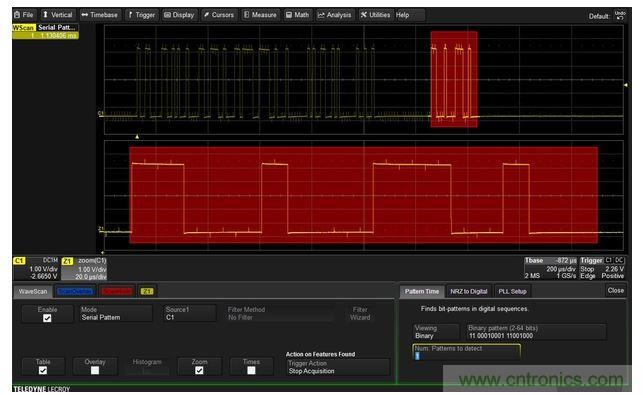
Task: Click the Close button in pattern panel
Action: point(616,290)
